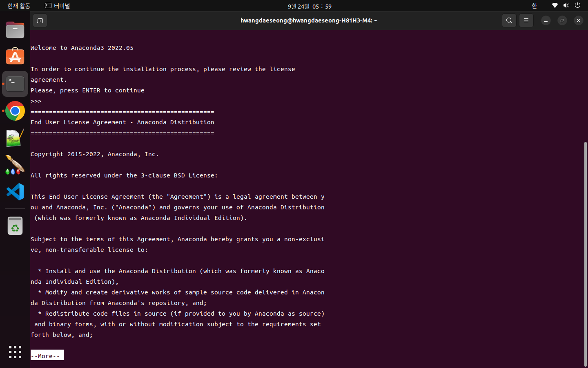Image resolution: width=588 pixels, height=368 pixels.
Task: Click the 'Welcome to Anaconda3 2022.05' line
Action: coord(82,48)
